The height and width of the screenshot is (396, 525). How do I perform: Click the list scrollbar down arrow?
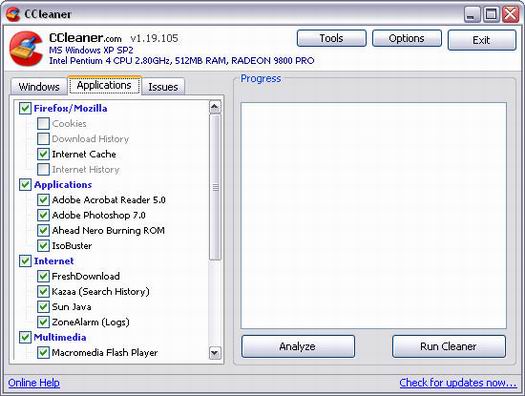pyautogui.click(x=215, y=353)
